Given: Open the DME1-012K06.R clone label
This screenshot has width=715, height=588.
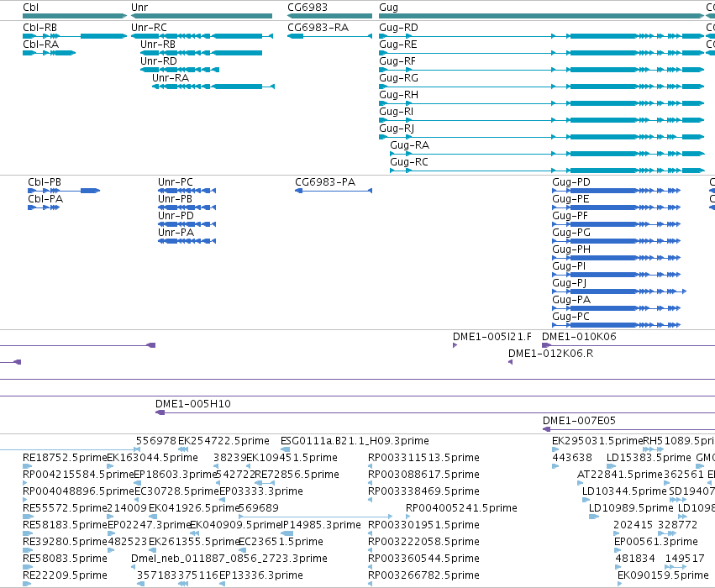Looking at the screenshot, I should tap(551, 354).
